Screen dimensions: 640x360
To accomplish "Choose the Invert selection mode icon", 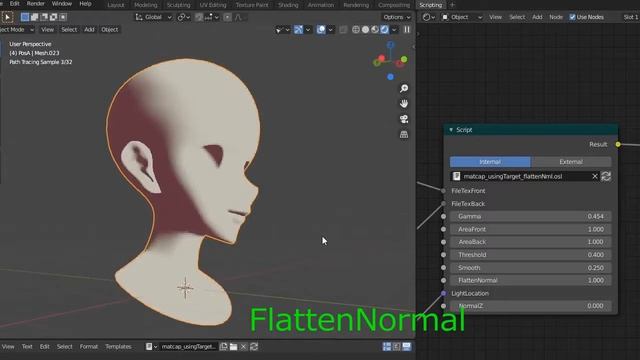I will click(x=53, y=17).
